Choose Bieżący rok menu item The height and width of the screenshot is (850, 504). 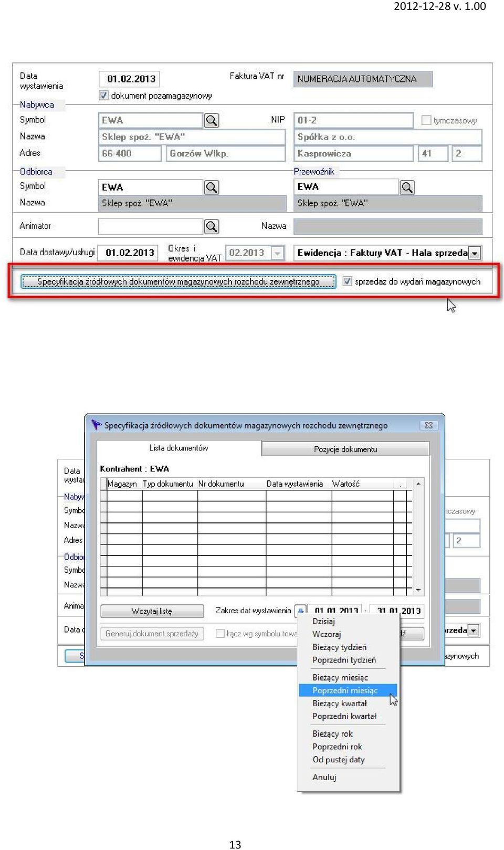pyautogui.click(x=332, y=734)
